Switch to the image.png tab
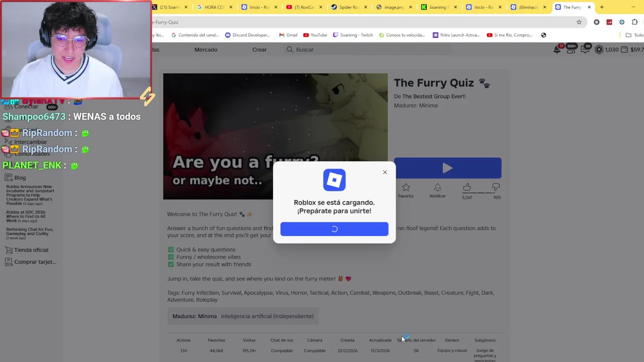The height and width of the screenshot is (362, 644). point(393,7)
